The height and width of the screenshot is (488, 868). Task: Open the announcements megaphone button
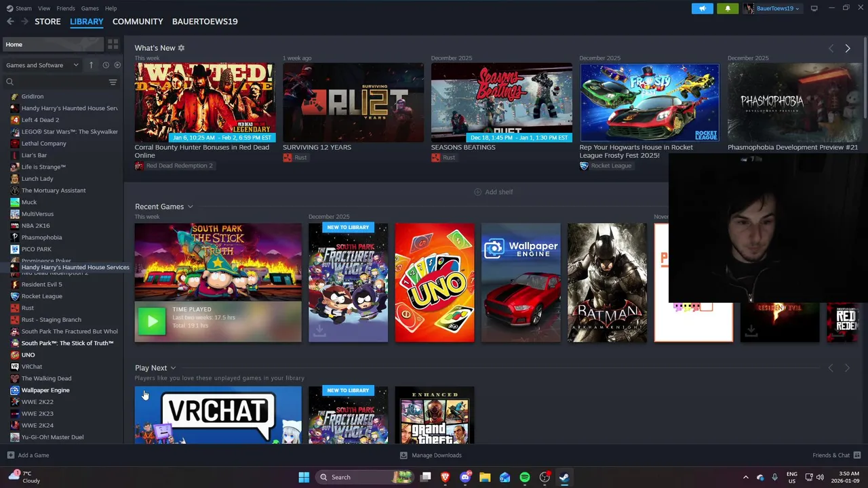tap(703, 8)
